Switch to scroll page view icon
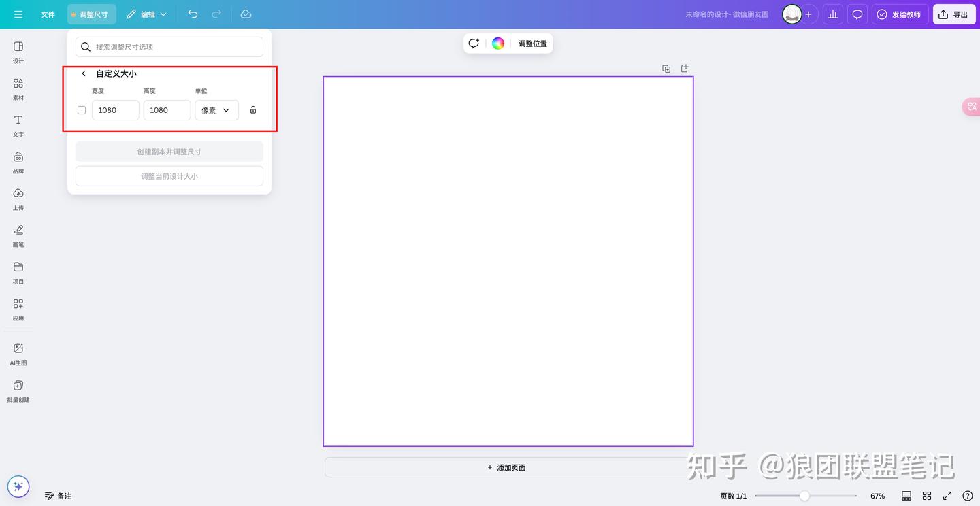The height and width of the screenshot is (506, 980). pos(906,496)
